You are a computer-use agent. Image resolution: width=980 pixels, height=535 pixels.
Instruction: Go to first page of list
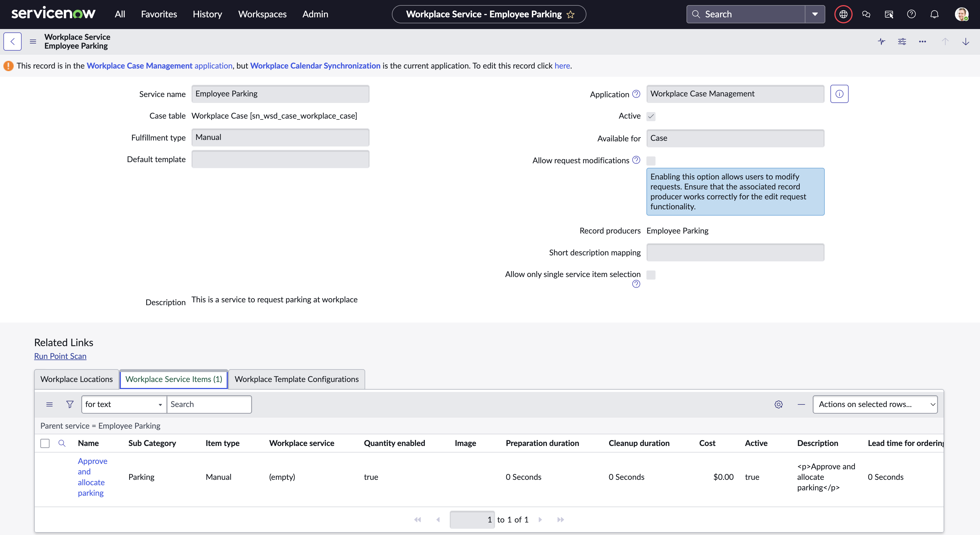418,519
